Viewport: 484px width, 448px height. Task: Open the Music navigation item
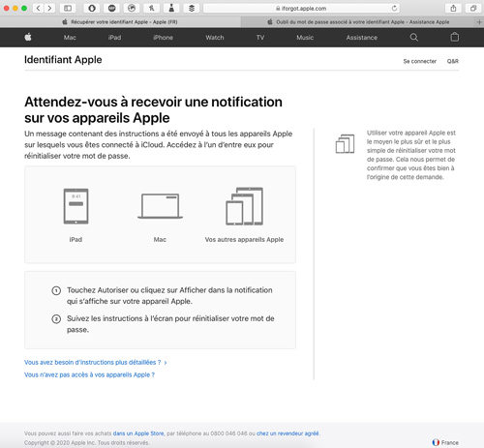(305, 38)
